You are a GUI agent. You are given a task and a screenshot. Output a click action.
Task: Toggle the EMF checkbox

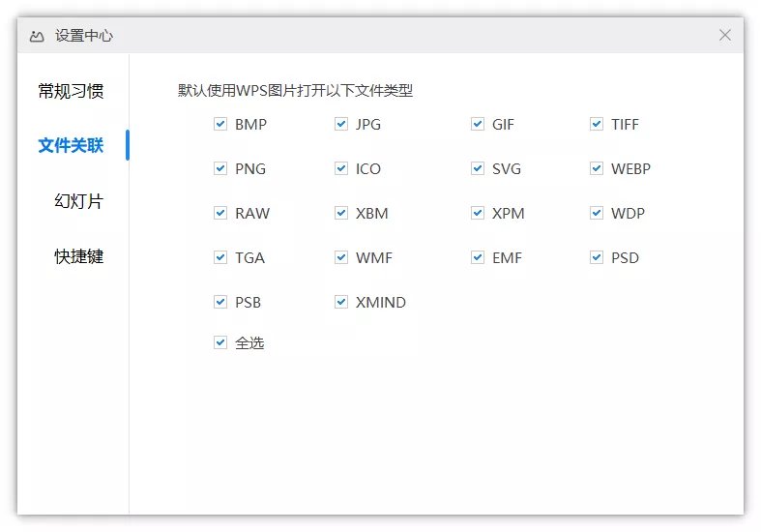478,257
